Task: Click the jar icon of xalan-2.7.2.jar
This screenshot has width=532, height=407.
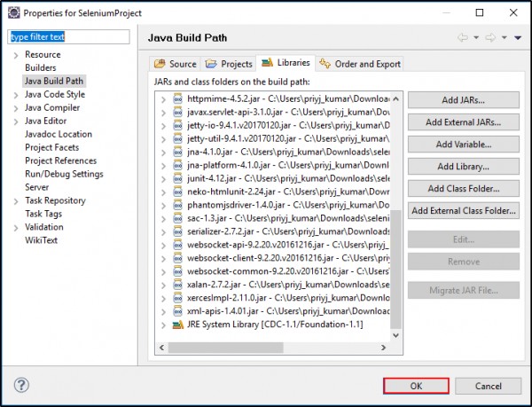Action: pos(178,285)
